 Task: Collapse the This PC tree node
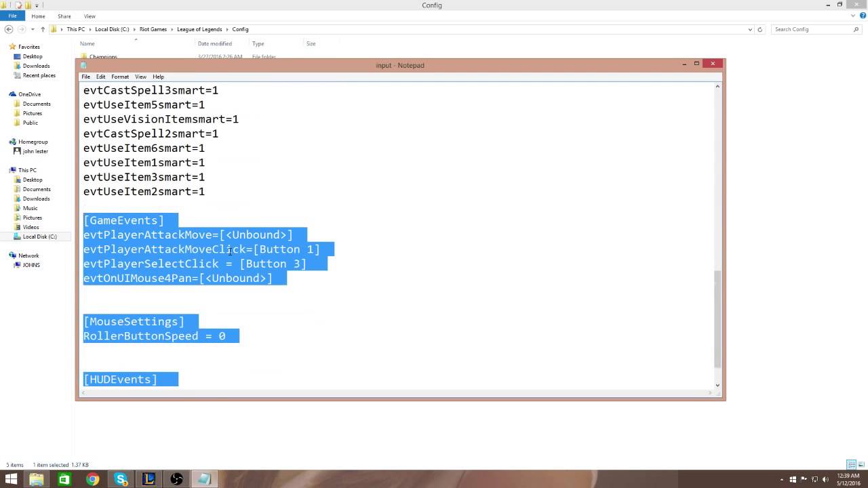6,170
